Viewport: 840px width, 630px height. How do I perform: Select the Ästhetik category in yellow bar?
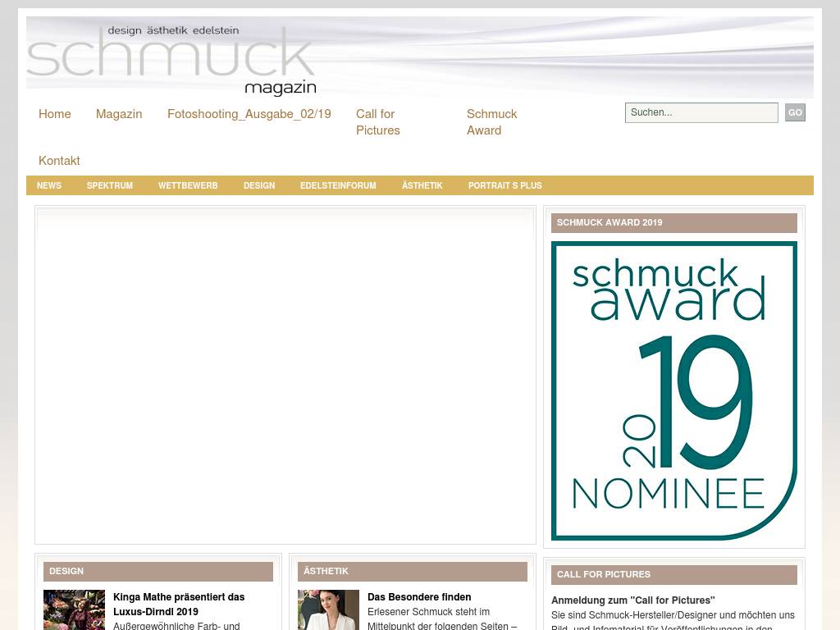(x=422, y=185)
